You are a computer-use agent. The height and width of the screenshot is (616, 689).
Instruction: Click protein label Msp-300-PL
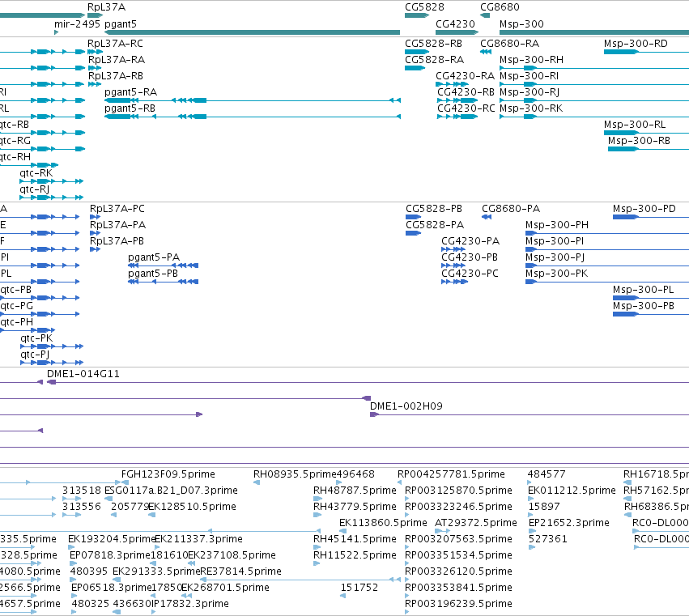[x=644, y=290]
